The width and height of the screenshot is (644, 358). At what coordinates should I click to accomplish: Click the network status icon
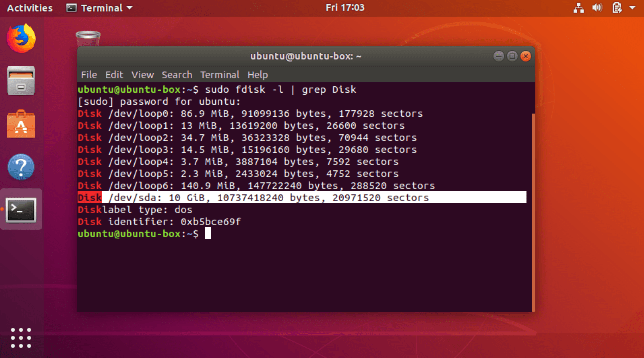(x=579, y=8)
